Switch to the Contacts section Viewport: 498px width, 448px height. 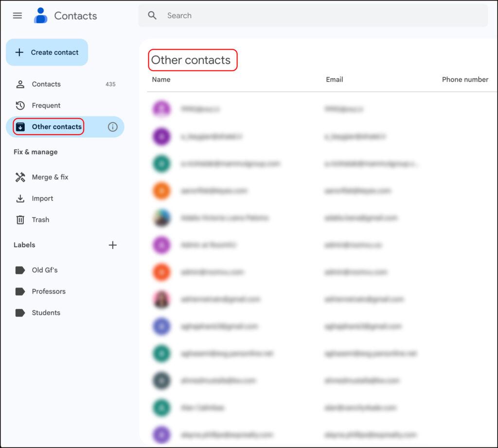coord(46,84)
